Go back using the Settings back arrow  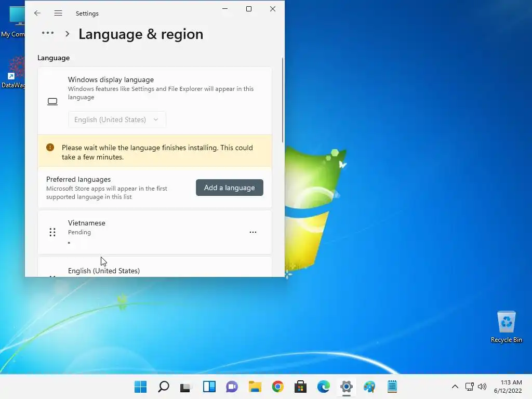coord(37,13)
